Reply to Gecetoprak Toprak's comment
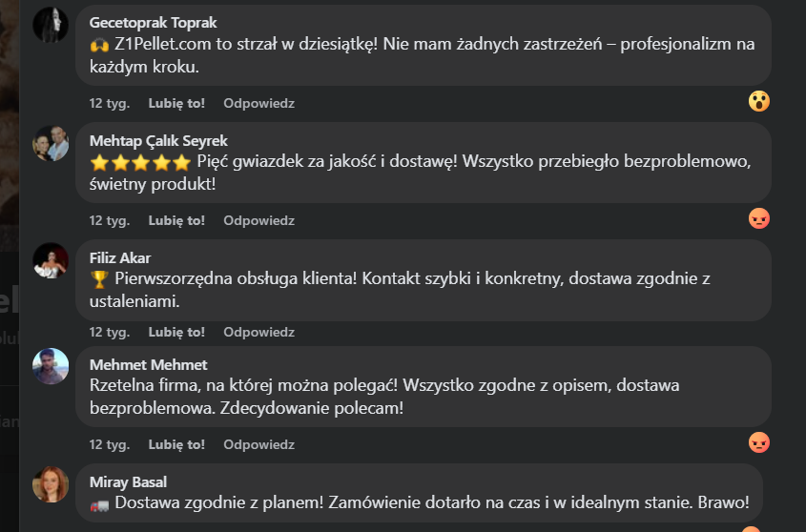 [x=258, y=103]
